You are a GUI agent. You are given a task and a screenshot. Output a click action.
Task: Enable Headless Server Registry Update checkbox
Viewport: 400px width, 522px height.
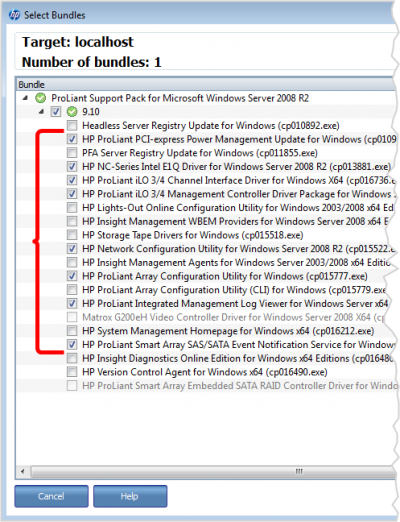pyautogui.click(x=72, y=125)
